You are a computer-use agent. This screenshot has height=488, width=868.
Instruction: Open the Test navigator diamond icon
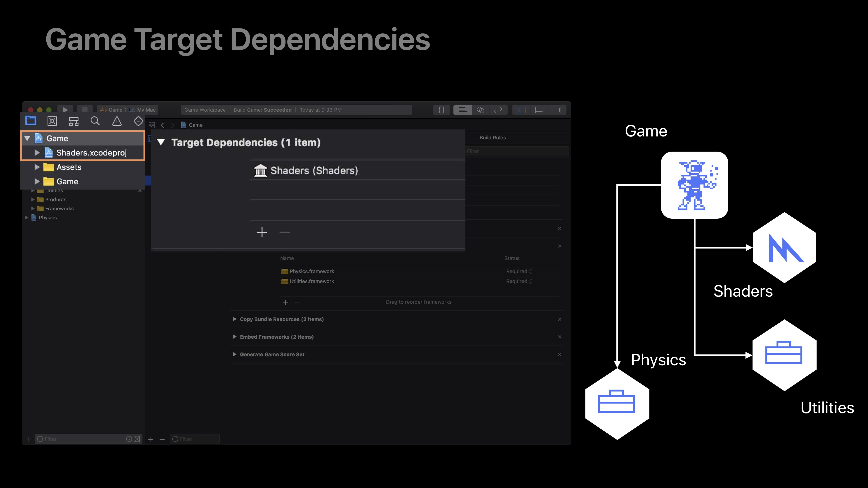point(138,121)
